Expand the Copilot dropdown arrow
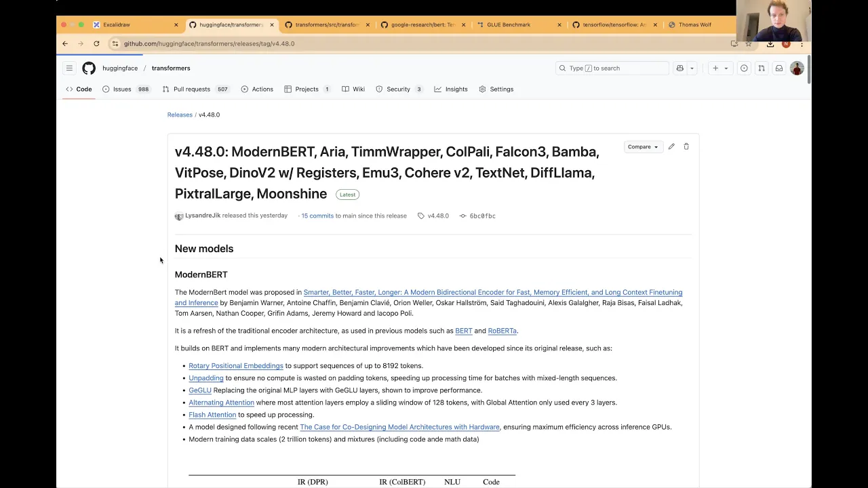868x488 pixels. [692, 68]
